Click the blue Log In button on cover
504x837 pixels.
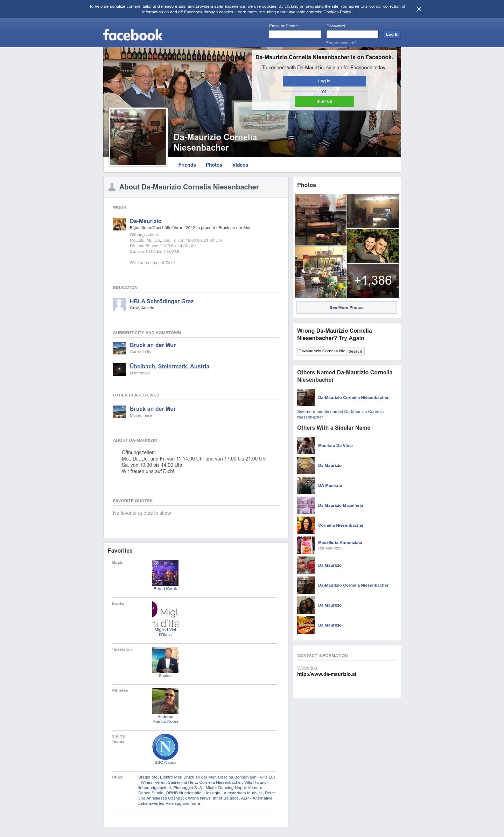324,81
